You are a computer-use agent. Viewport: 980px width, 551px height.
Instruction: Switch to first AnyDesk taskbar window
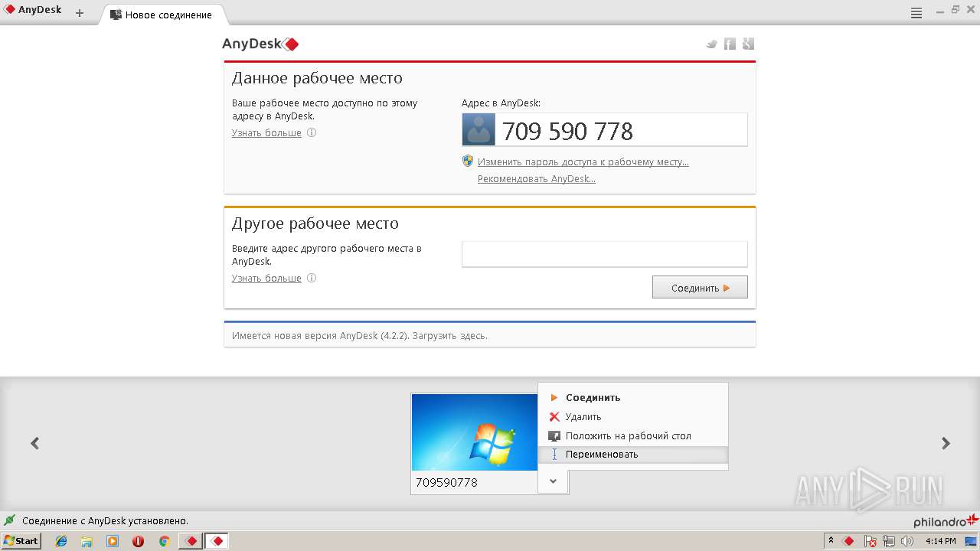[191, 541]
